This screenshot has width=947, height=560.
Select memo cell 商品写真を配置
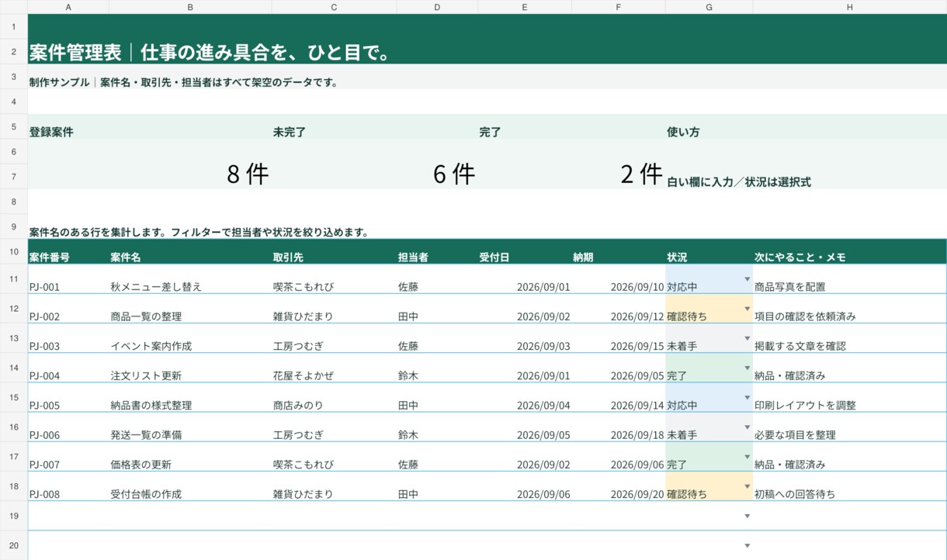(850, 279)
